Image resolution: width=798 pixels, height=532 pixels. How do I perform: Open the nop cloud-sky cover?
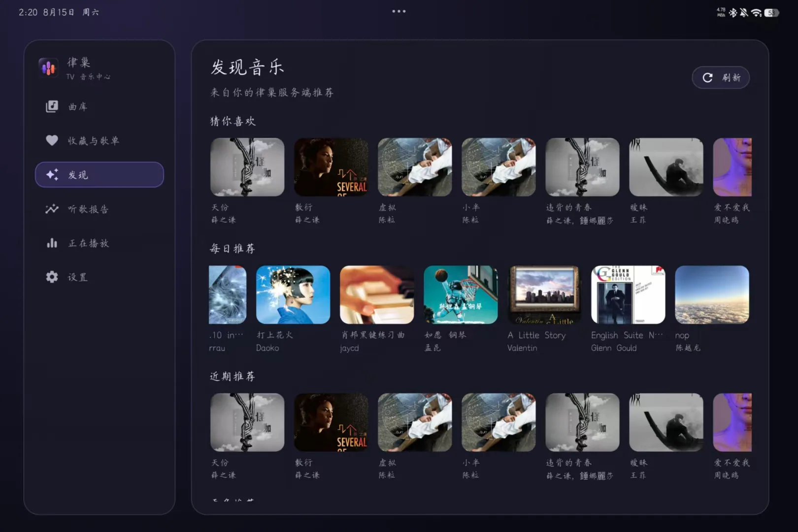pyautogui.click(x=712, y=295)
